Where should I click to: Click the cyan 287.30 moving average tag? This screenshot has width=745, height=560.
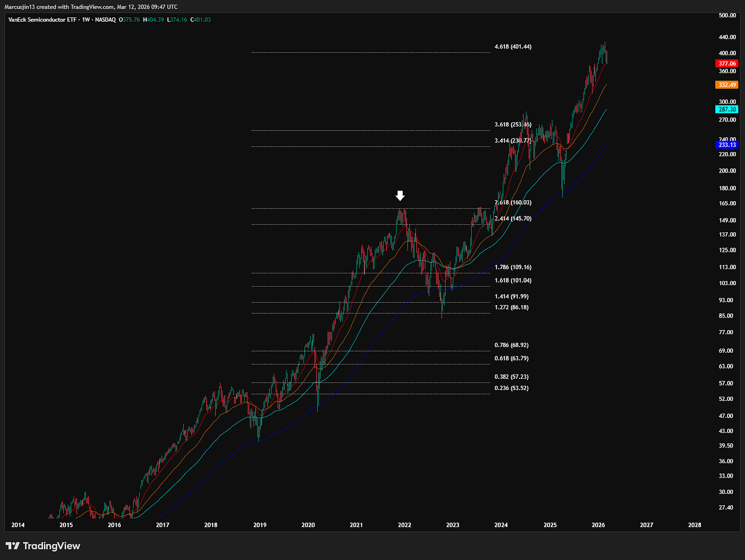pyautogui.click(x=727, y=110)
